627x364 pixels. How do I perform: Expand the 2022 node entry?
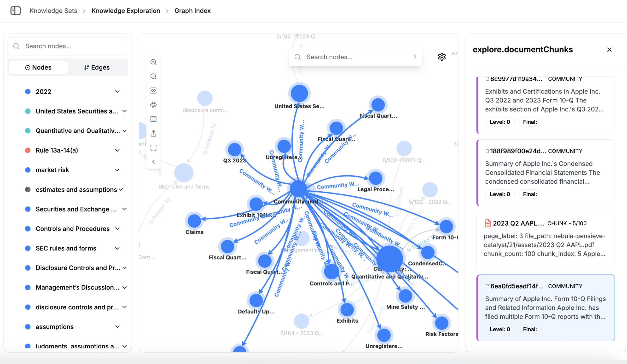pos(117,91)
